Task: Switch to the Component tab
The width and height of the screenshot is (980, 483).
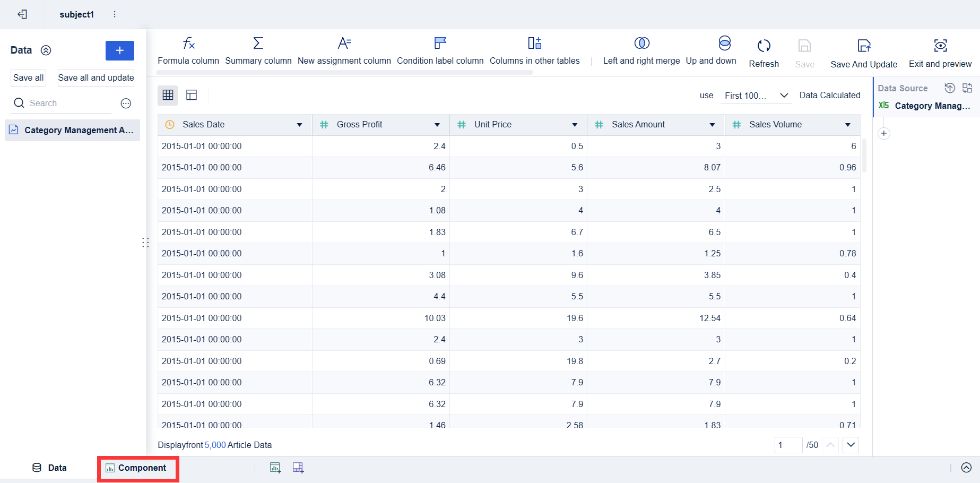Action: pyautogui.click(x=136, y=468)
